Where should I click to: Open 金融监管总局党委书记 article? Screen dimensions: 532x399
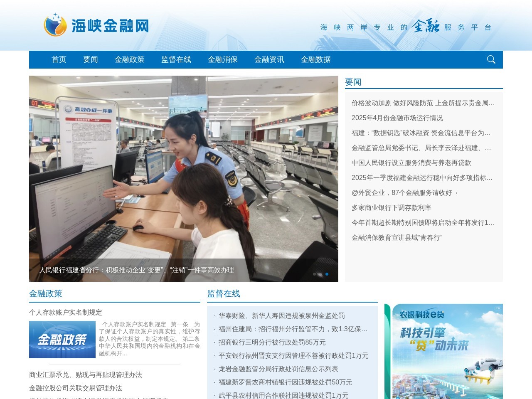(x=421, y=148)
